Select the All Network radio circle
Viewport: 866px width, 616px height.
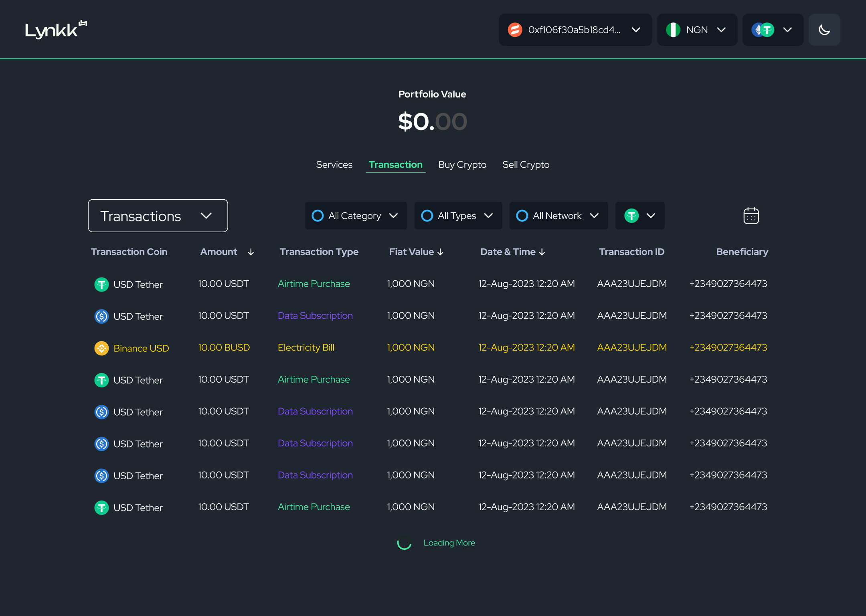[522, 216]
